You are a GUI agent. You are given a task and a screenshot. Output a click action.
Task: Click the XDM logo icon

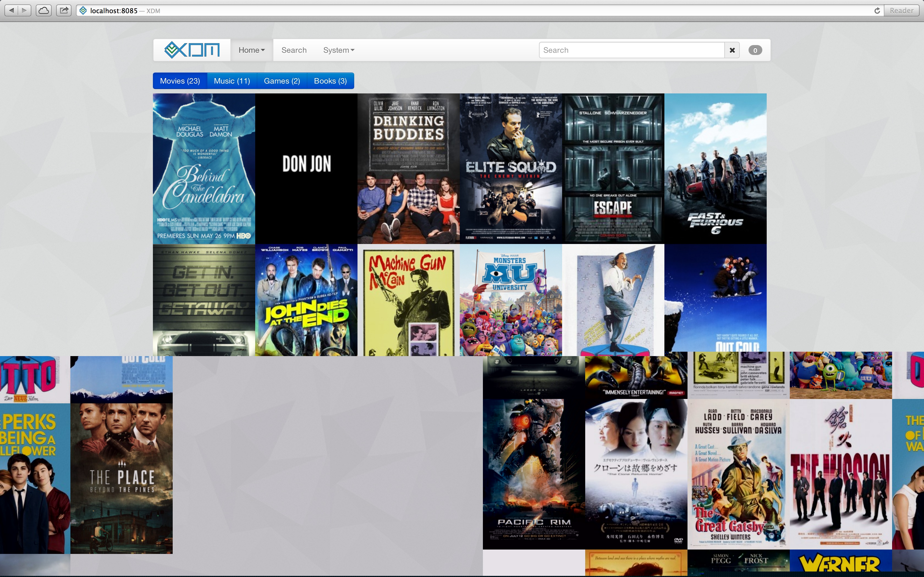coord(192,50)
